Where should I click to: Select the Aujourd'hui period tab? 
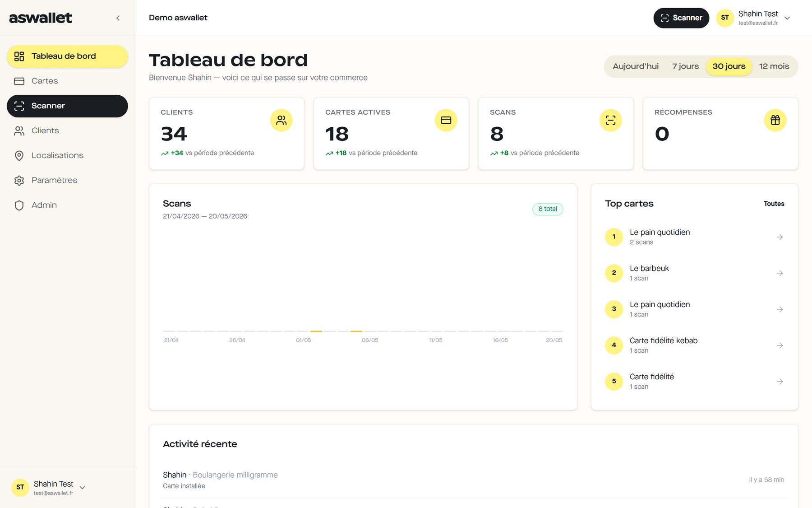click(636, 66)
